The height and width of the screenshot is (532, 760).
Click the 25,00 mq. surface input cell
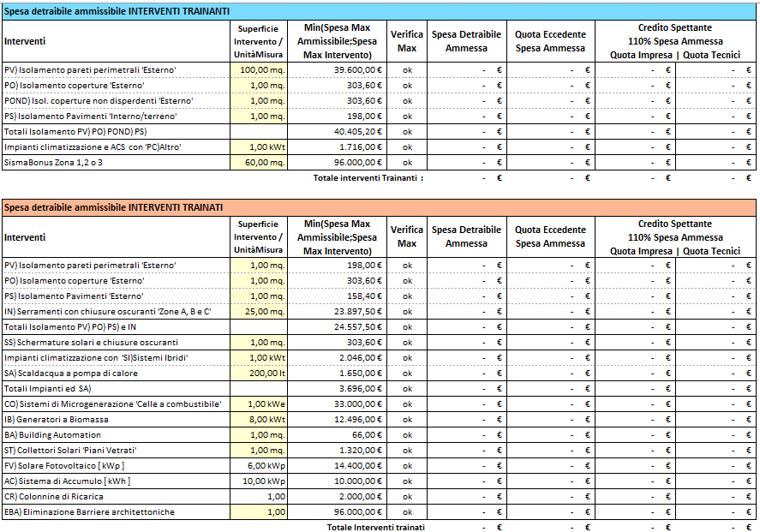click(x=259, y=312)
